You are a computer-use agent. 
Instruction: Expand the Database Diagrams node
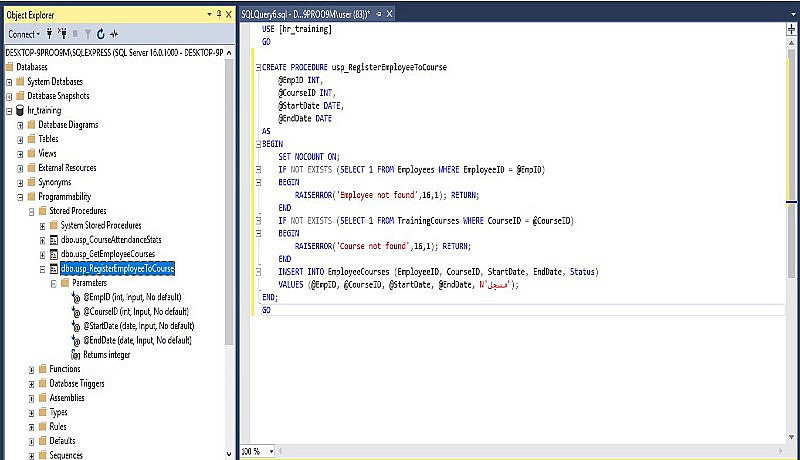[x=20, y=125]
